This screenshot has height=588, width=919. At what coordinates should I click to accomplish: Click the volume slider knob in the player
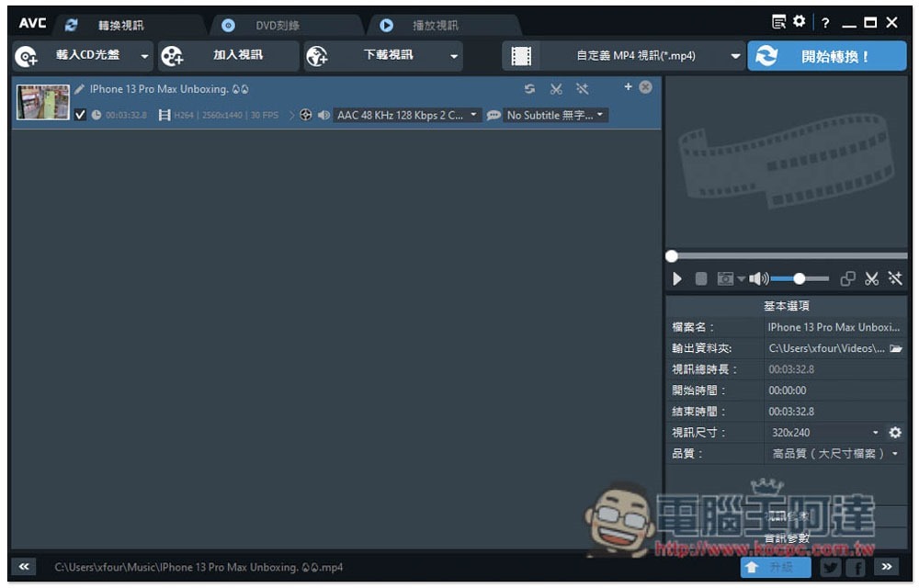tap(799, 278)
